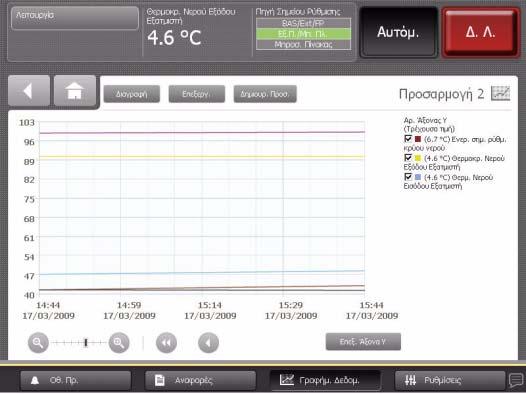The image size is (526, 394).
Task: Open the chat bubble icon in bottom corner
Action: (516, 381)
